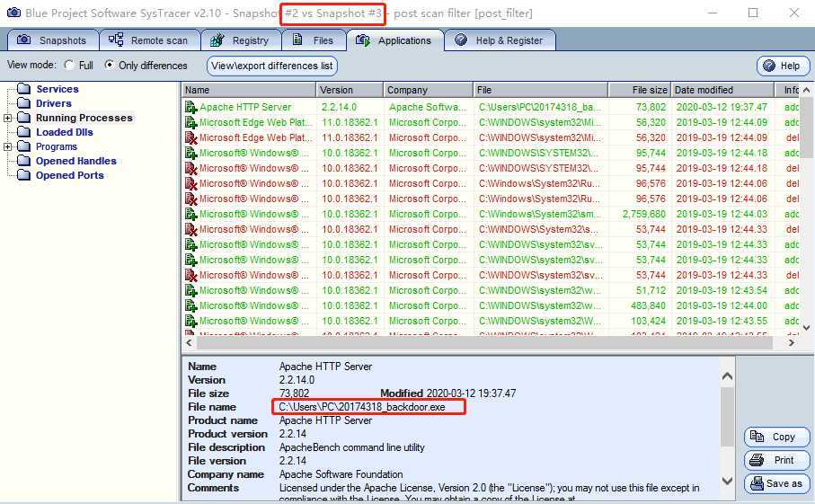Switch to the Remote scan tab
Image resolution: width=815 pixels, height=504 pixels.
pos(150,40)
